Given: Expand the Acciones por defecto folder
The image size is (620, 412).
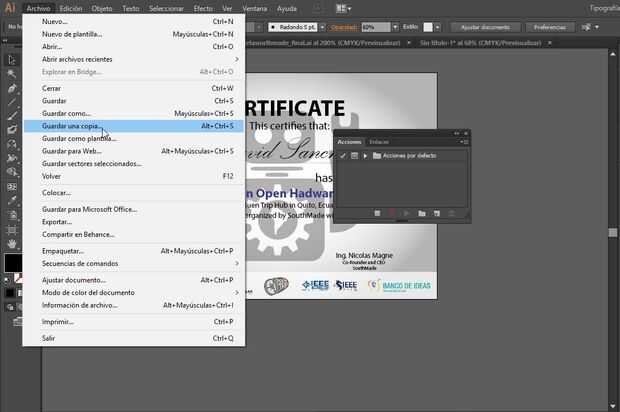Looking at the screenshot, I should [x=365, y=156].
